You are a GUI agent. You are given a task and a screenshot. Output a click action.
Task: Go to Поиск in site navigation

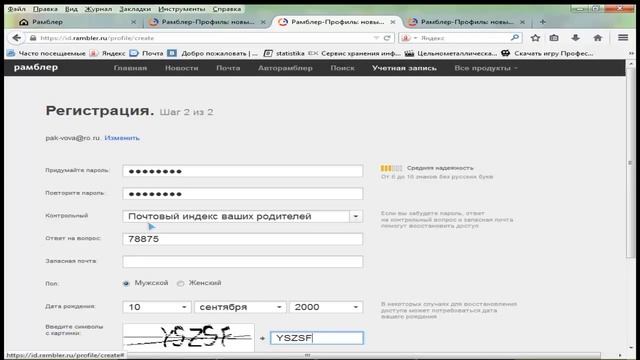pos(342,68)
